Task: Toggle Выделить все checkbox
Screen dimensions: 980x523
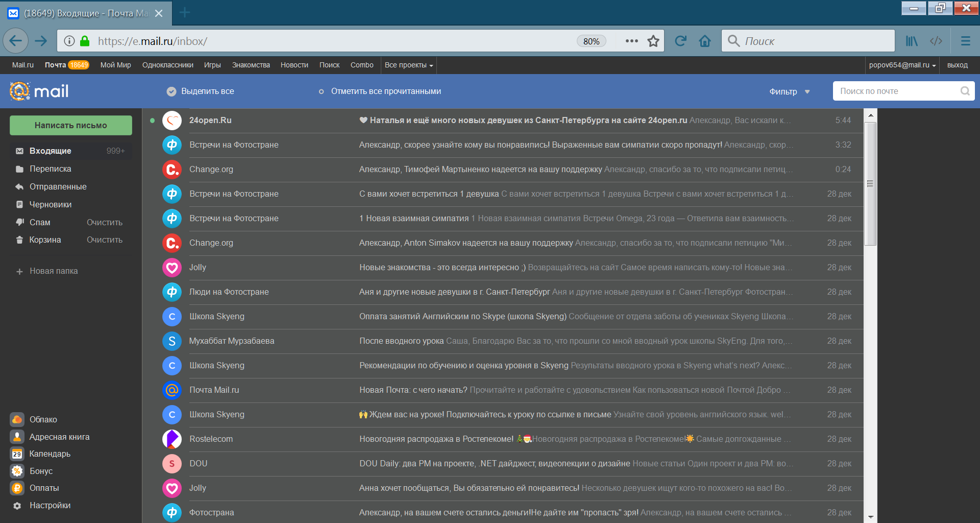Action: [171, 91]
